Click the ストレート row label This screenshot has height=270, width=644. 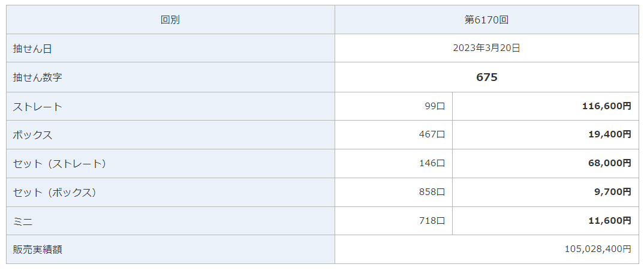37,107
